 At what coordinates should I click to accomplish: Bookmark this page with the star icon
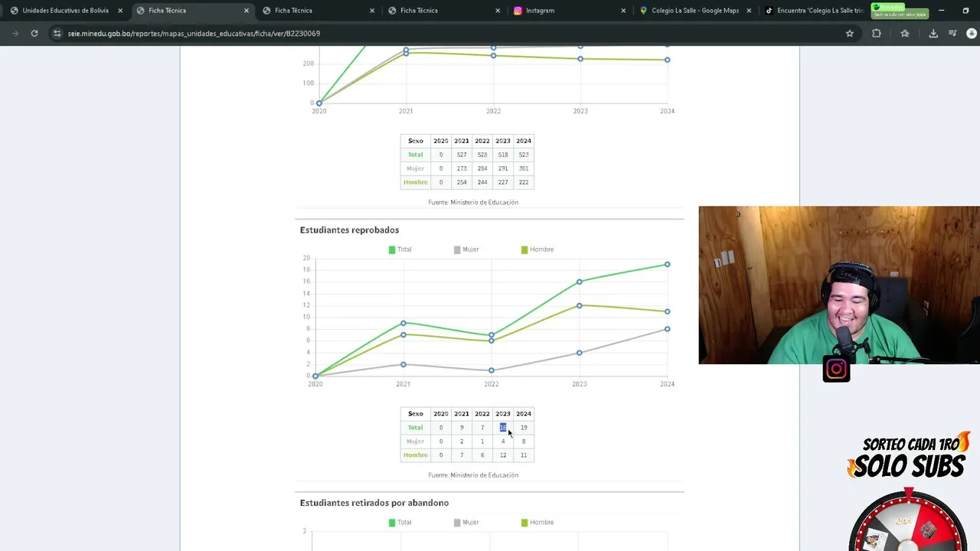coord(849,34)
